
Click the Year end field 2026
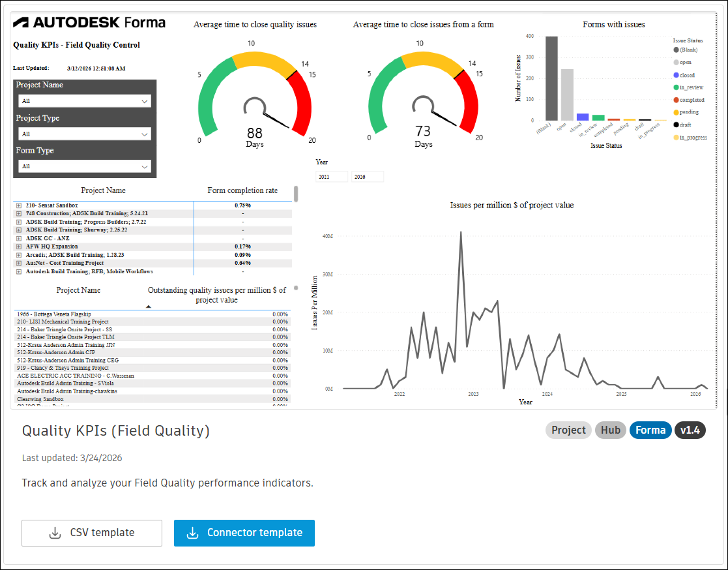pos(367,177)
